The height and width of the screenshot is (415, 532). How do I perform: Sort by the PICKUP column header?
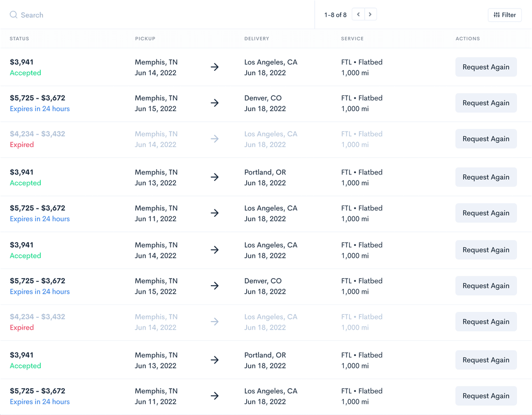[x=145, y=39]
